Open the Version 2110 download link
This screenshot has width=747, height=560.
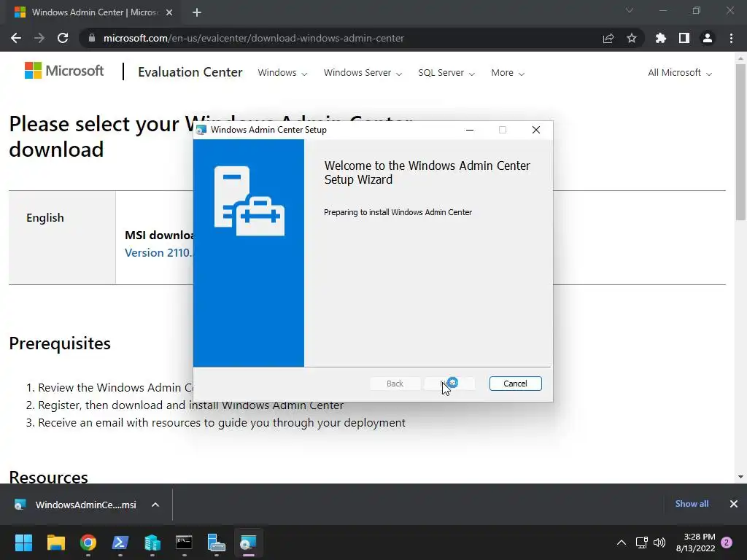point(158,253)
